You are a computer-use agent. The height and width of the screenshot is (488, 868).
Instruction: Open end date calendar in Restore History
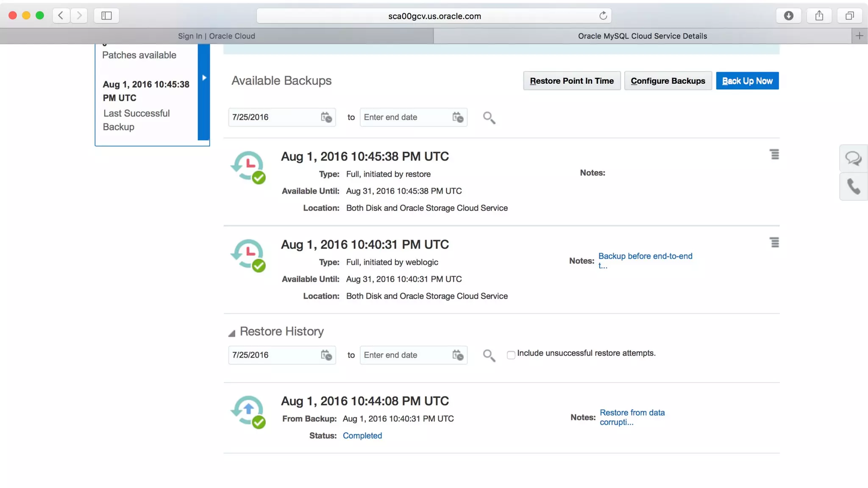point(458,355)
